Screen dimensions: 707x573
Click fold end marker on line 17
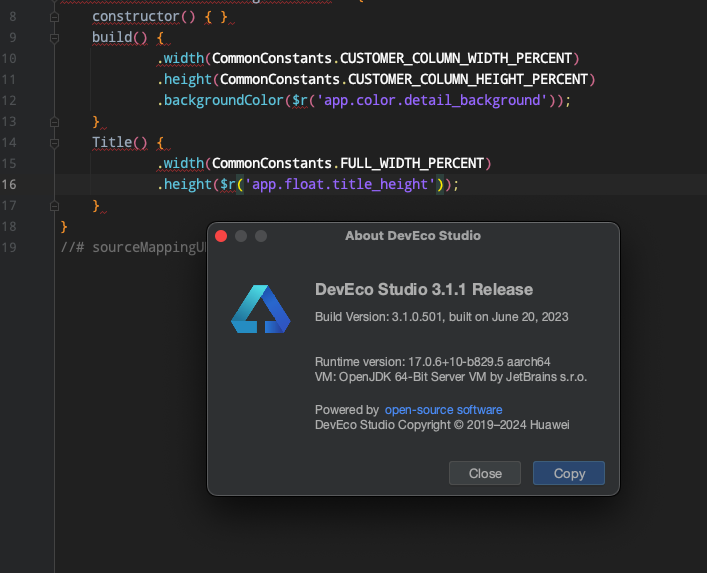(x=54, y=206)
